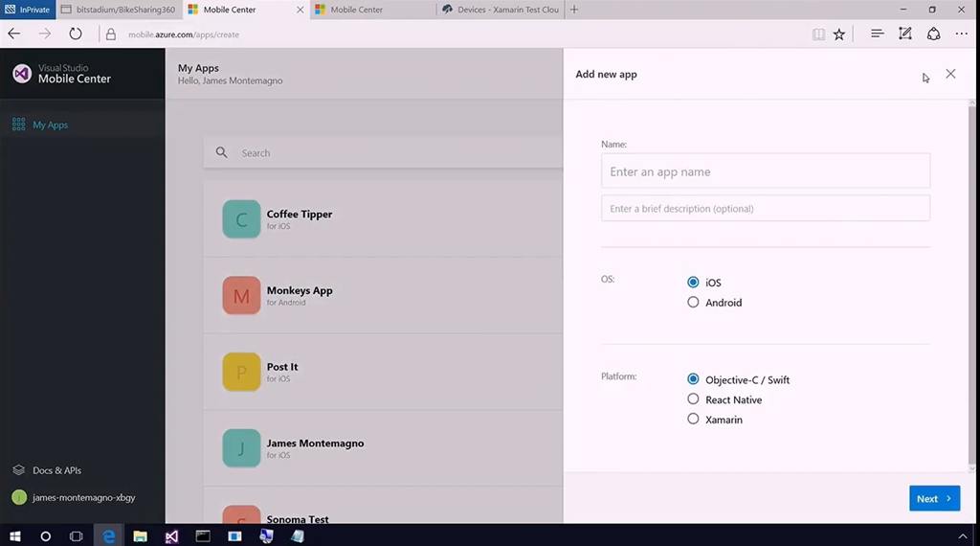Click the Next button
This screenshot has width=980, height=546.
pos(934,498)
